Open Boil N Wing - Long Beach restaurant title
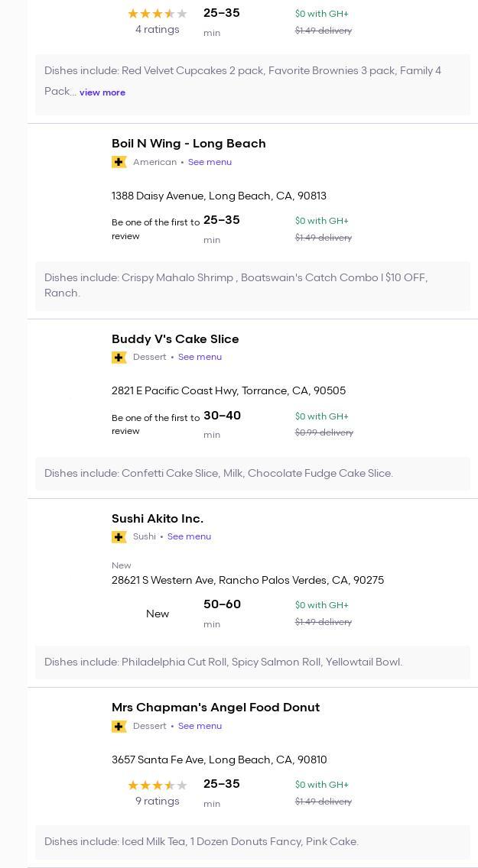The width and height of the screenshot is (478, 868). coord(188,144)
